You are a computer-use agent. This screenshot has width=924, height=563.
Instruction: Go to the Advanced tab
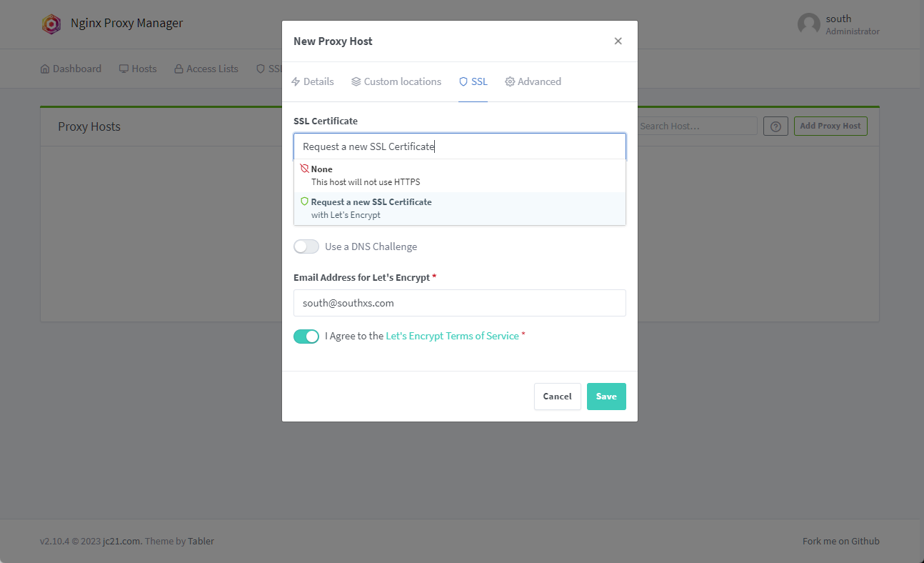tap(533, 82)
